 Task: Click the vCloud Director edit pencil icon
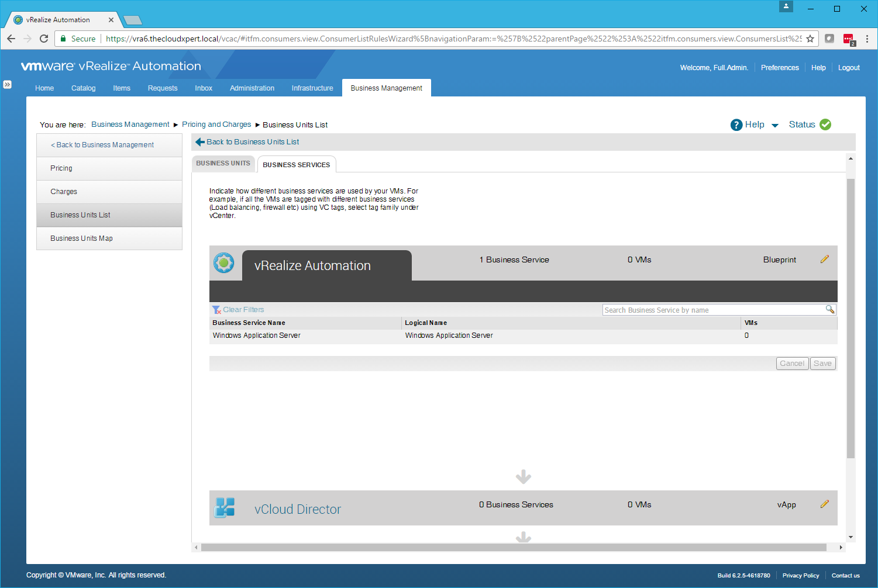824,504
